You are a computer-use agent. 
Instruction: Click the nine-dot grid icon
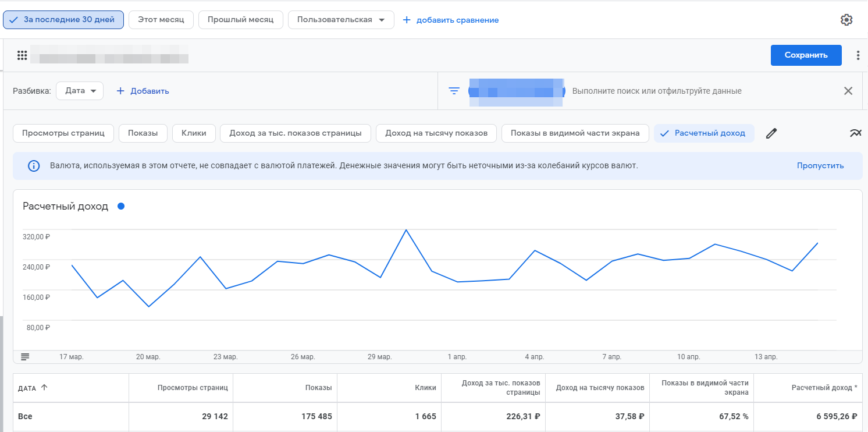[22, 55]
